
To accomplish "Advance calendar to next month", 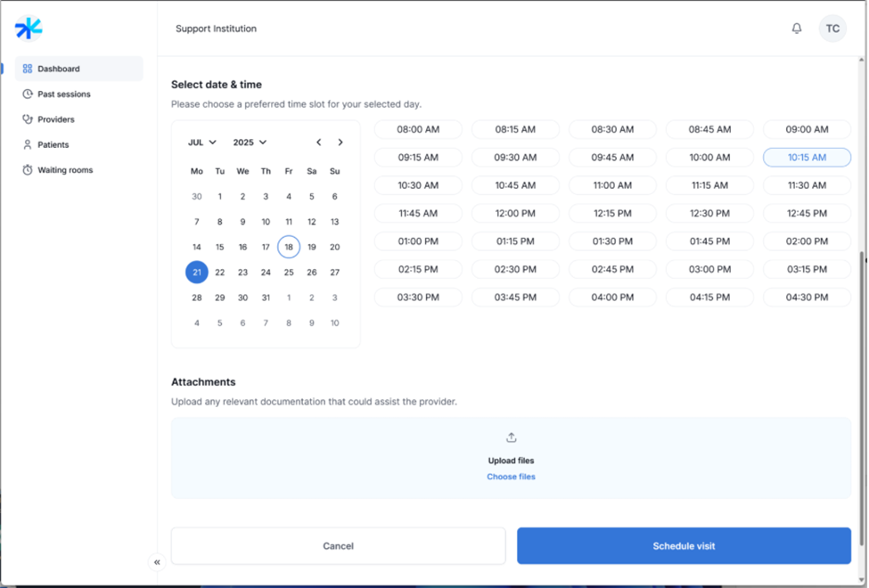I will pyautogui.click(x=340, y=143).
